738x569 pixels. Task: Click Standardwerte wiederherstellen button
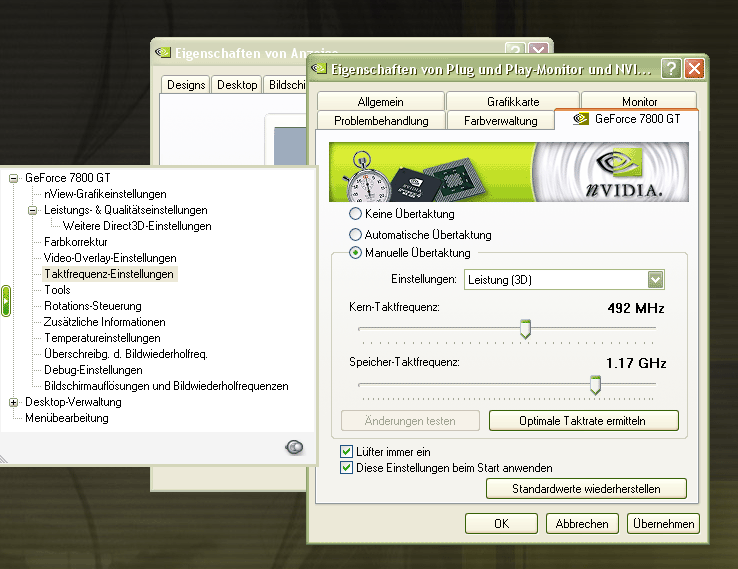tap(586, 489)
